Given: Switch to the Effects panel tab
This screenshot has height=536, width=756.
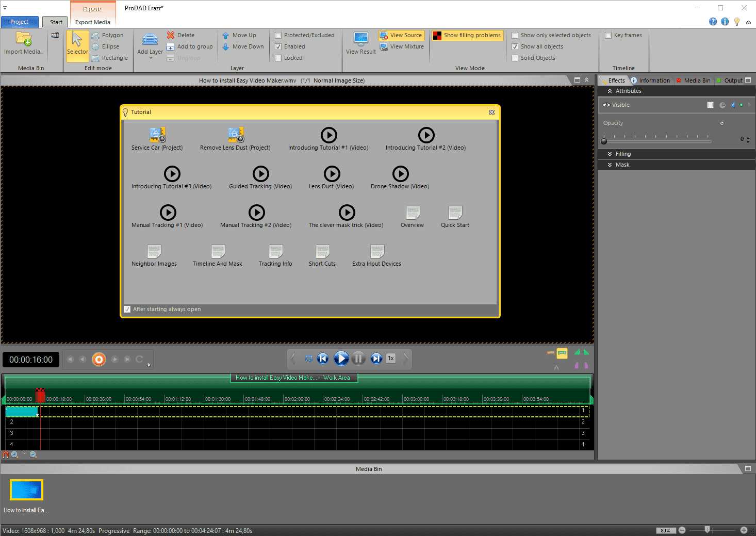Looking at the screenshot, I should [614, 80].
